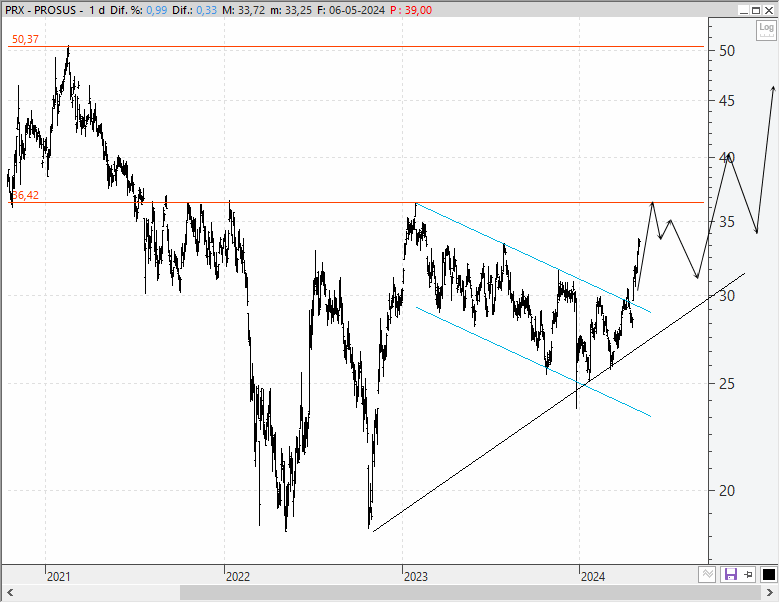Click the '2021' time axis label

pos(59,577)
